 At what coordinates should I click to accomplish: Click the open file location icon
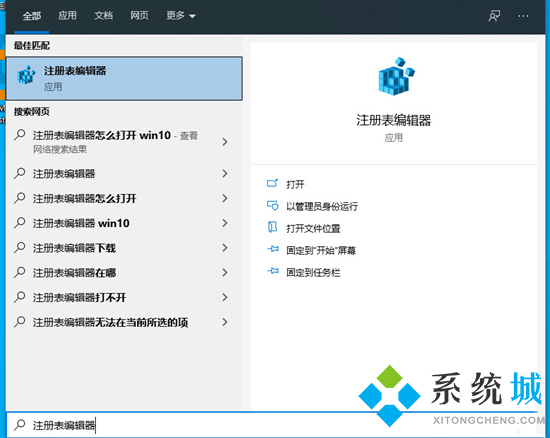pos(272,227)
